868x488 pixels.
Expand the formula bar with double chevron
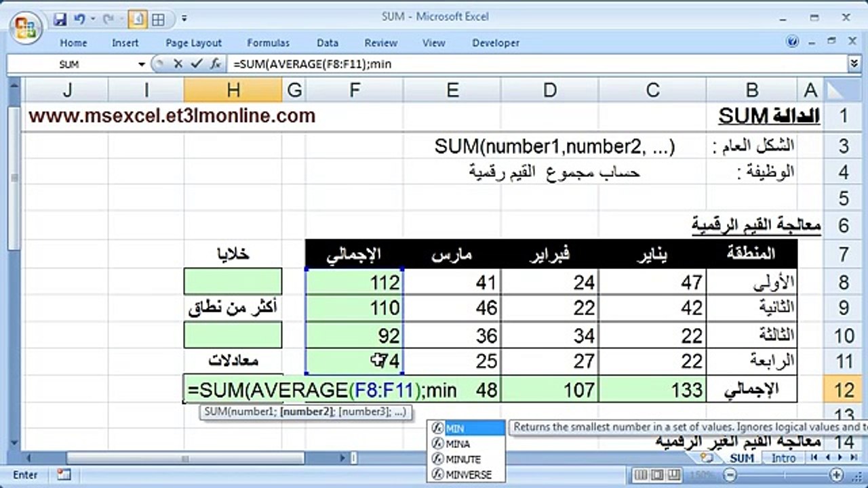[854, 64]
